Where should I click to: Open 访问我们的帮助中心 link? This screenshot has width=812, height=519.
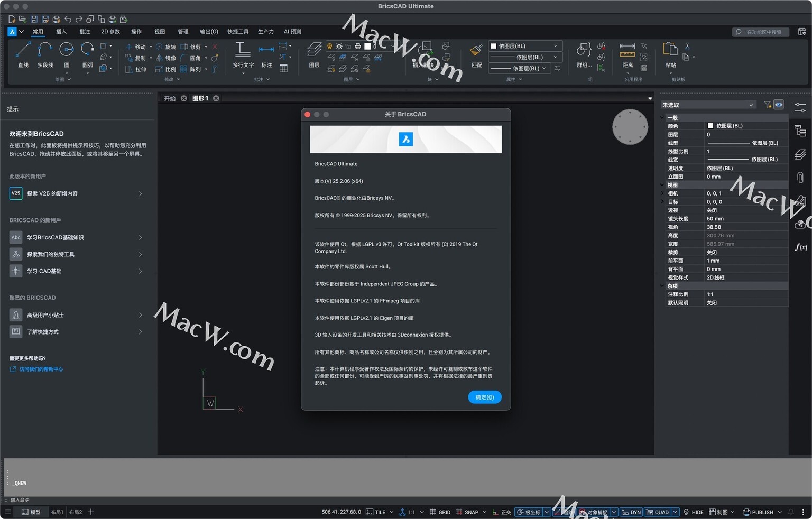(41, 369)
